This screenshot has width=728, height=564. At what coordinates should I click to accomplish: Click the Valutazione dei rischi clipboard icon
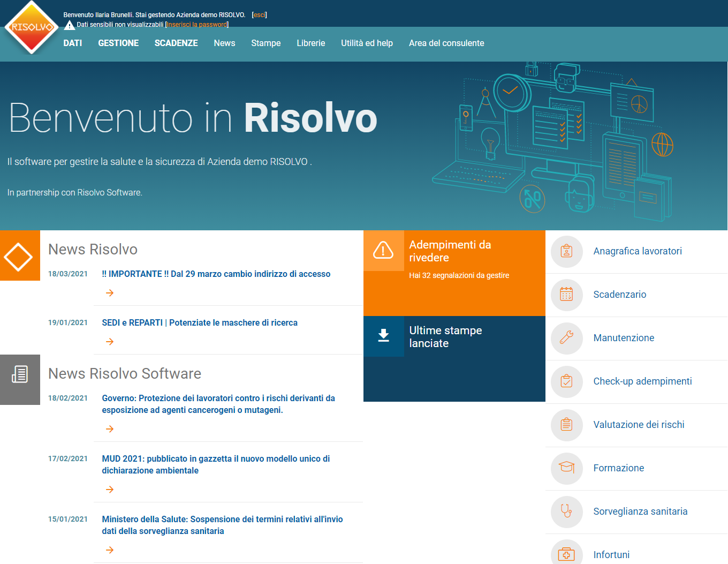click(x=566, y=425)
